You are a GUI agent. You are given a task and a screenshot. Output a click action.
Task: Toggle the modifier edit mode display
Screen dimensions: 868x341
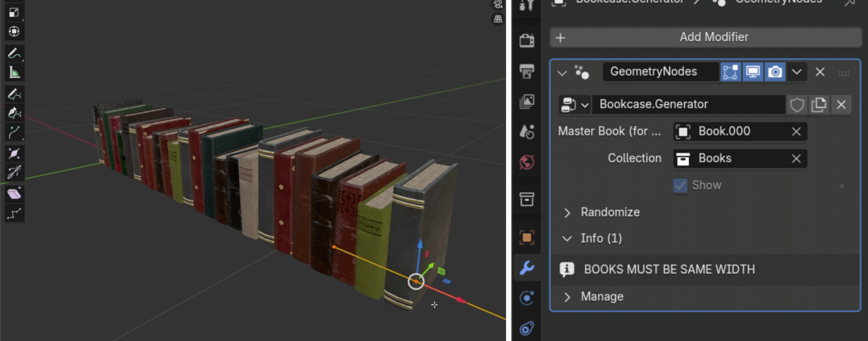pyautogui.click(x=730, y=72)
